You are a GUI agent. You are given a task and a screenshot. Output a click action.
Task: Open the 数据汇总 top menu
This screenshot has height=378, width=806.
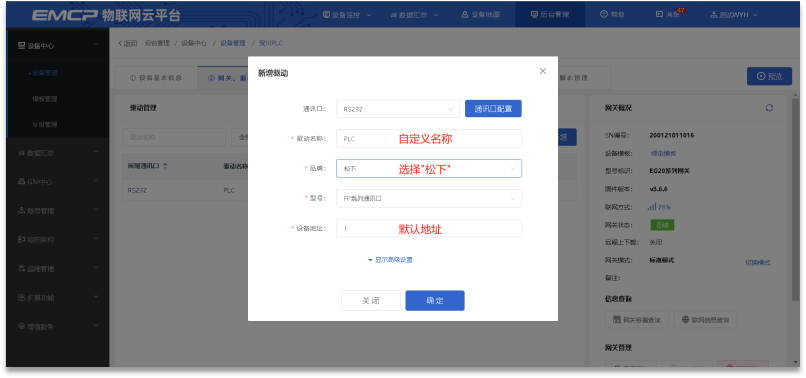pos(414,14)
